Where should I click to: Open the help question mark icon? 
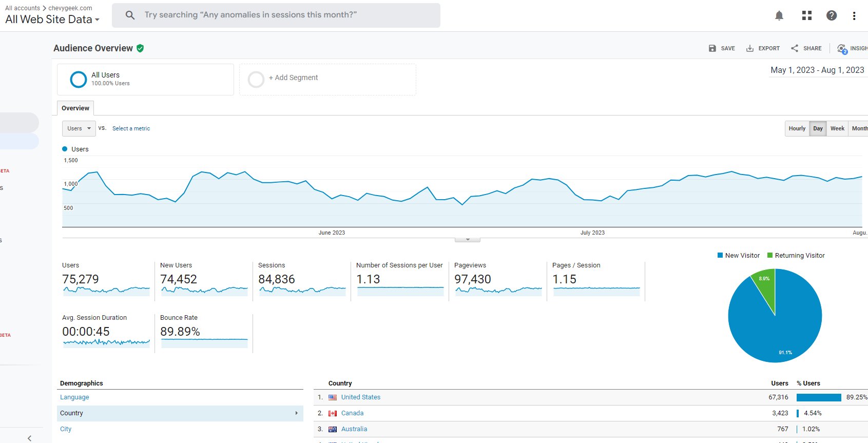tap(831, 15)
